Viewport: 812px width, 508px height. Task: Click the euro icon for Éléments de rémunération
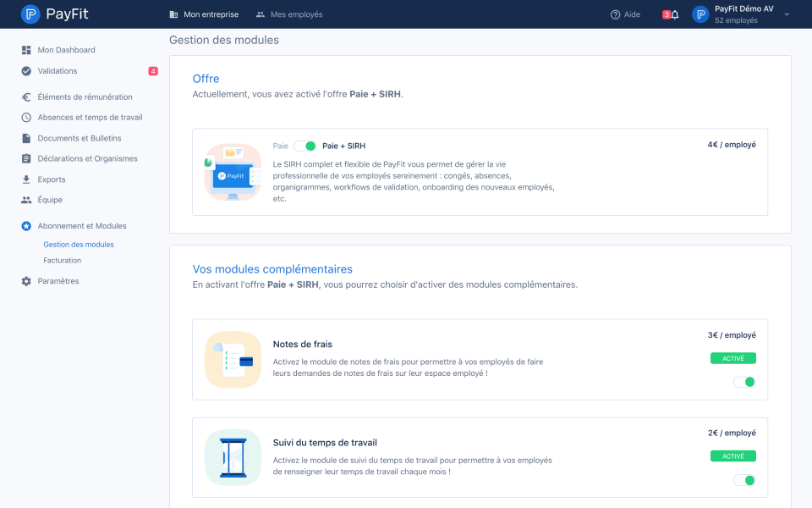26,97
